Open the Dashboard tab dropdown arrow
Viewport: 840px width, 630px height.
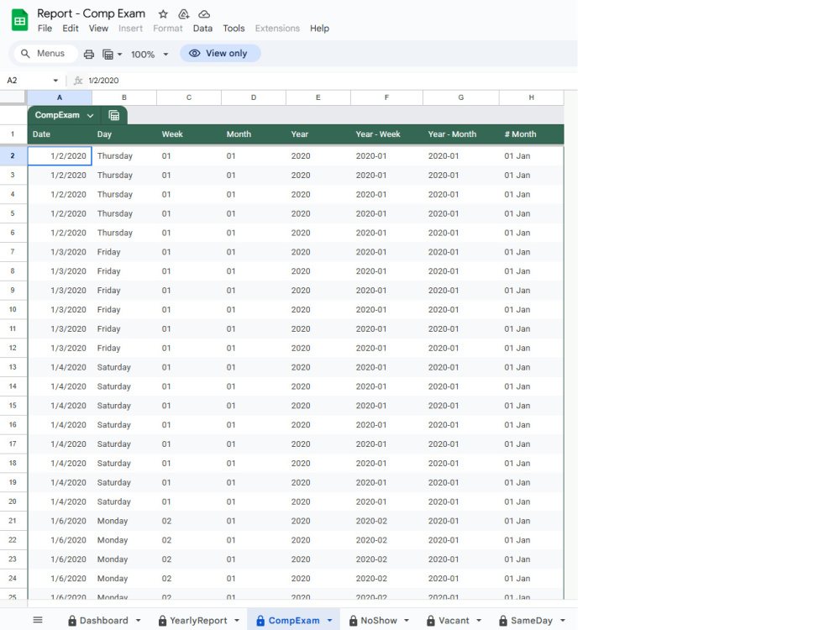click(x=139, y=621)
